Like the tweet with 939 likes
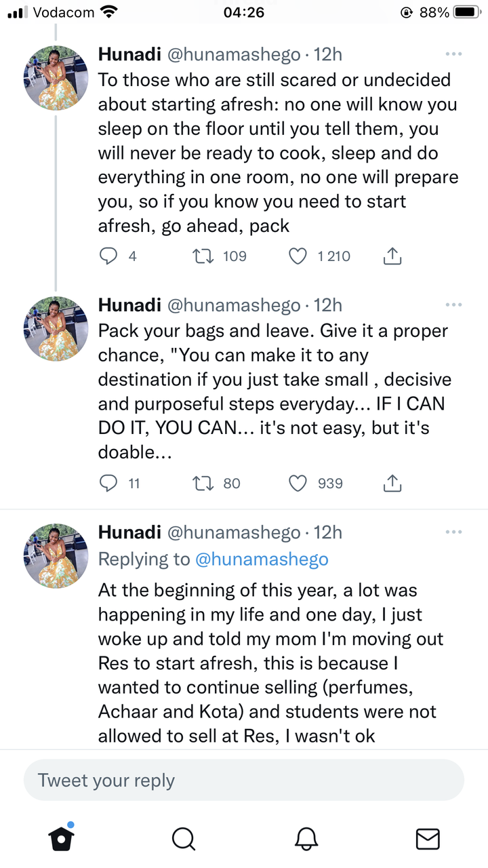The height and width of the screenshot is (868, 488). coord(298,483)
